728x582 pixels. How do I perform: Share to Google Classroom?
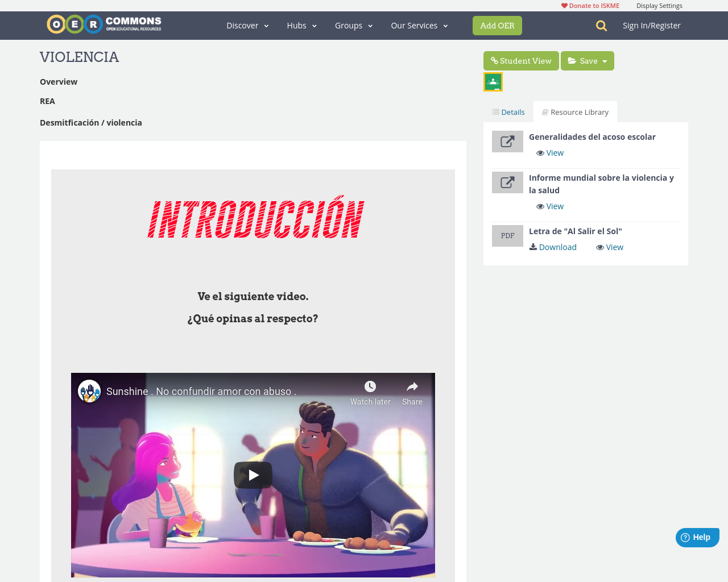[x=493, y=81]
